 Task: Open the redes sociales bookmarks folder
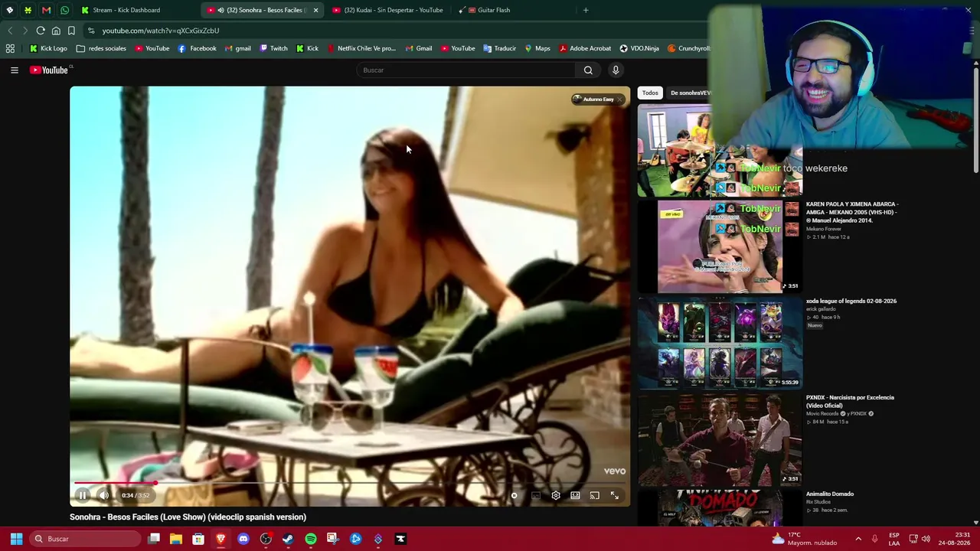[x=101, y=48]
